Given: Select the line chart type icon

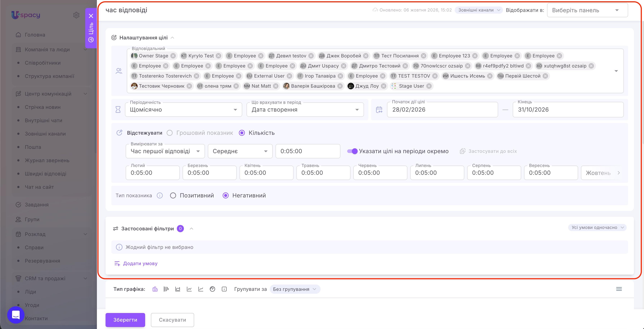Looking at the screenshot, I should click(189, 289).
